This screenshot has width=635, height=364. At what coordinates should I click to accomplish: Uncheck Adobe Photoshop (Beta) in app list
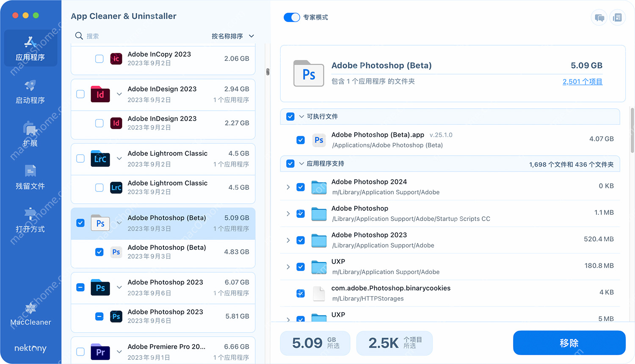pyautogui.click(x=80, y=222)
